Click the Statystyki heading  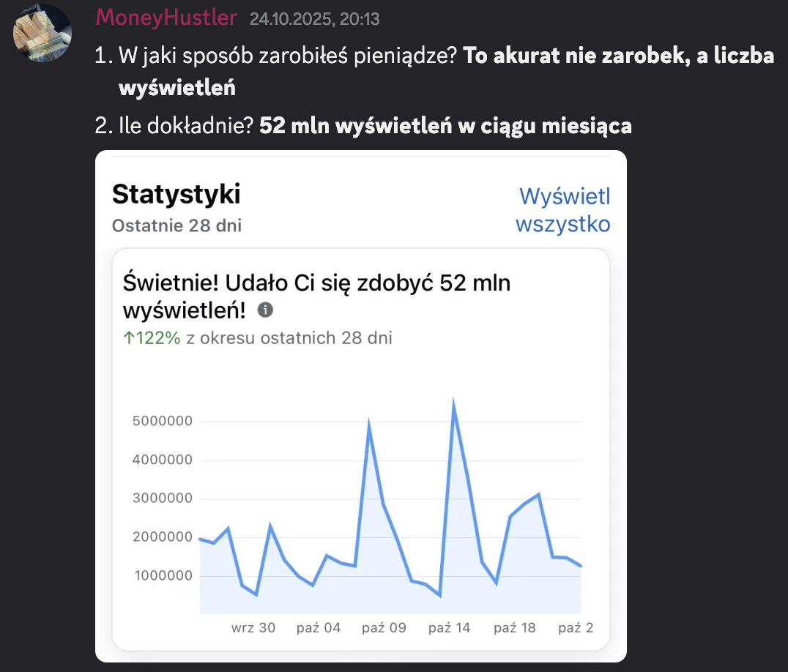(x=176, y=195)
